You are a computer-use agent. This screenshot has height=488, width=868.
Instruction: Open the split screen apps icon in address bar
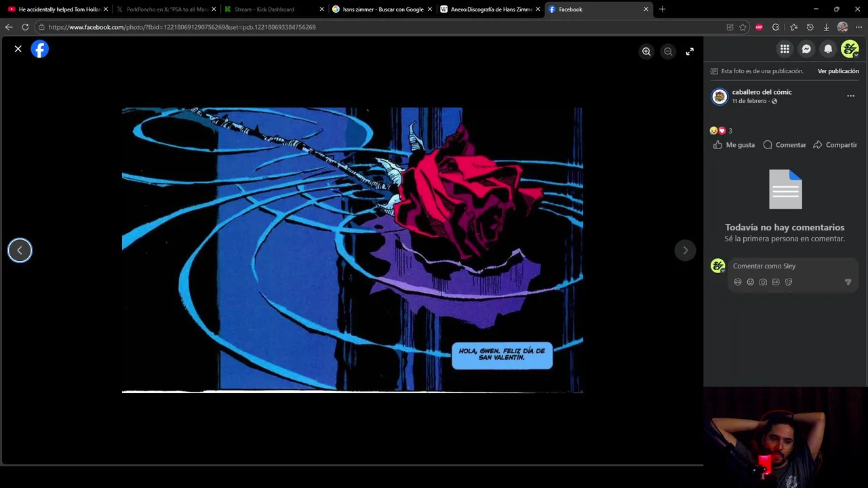pos(730,27)
